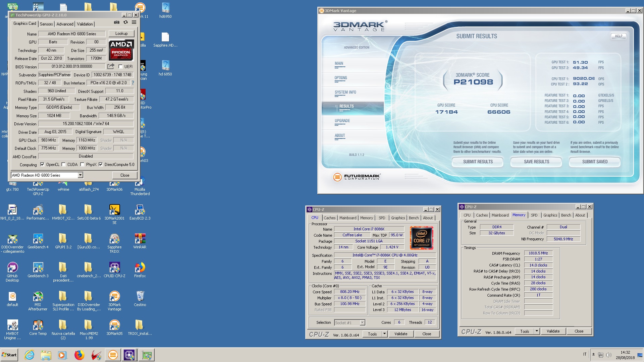Expand Socket #1 selection dropdown
644x362 pixels.
point(362,322)
